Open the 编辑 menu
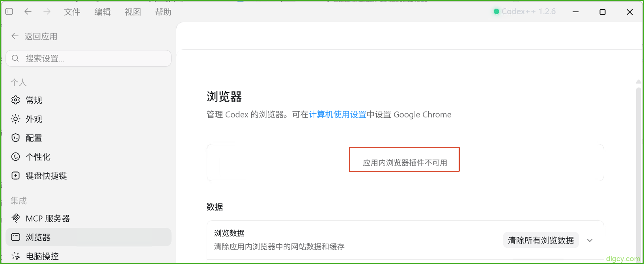Screen dimensions: 644x264 103,12
